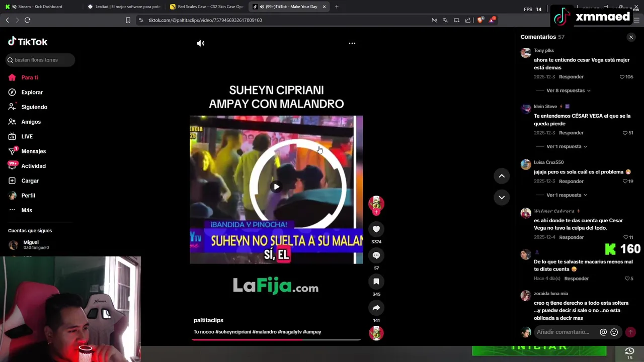Insert a mention with the @ icon
Screen dimensions: 644x362
[603, 332]
